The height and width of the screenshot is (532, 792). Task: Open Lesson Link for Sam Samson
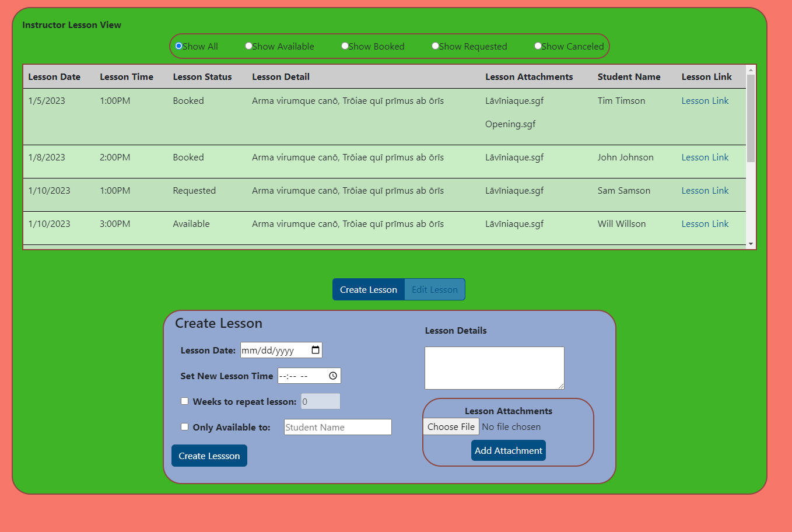(x=705, y=191)
